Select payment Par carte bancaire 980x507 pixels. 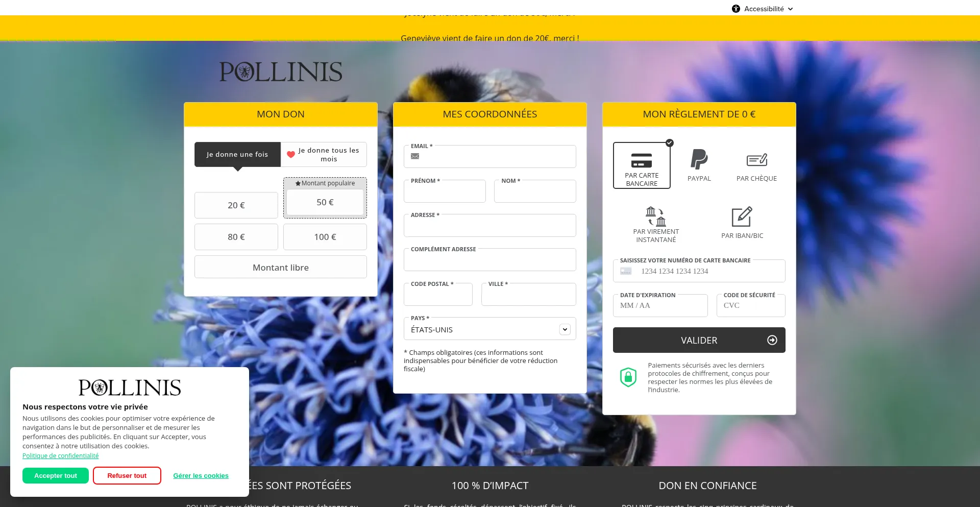(642, 165)
